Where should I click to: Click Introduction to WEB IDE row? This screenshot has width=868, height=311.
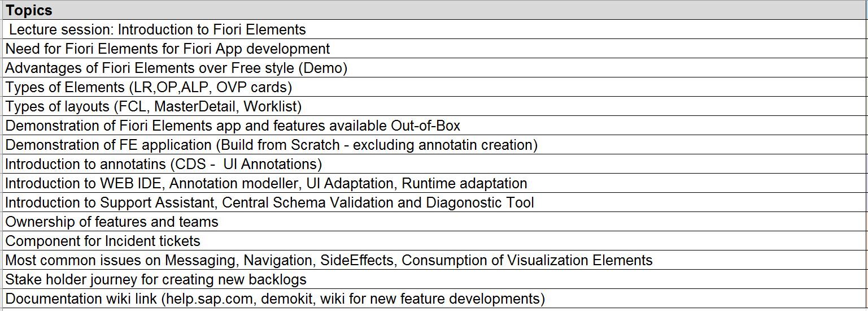[x=266, y=183]
